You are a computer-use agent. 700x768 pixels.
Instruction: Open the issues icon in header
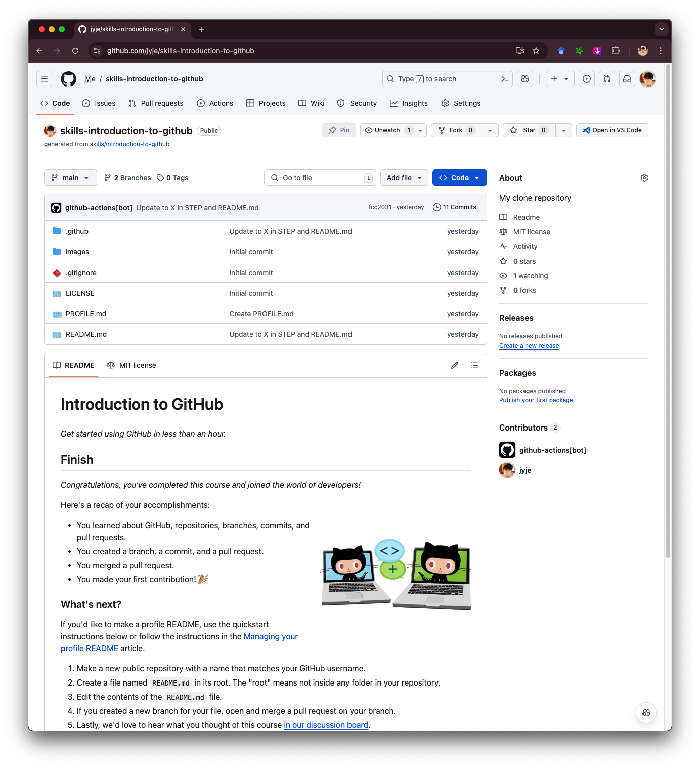(587, 79)
